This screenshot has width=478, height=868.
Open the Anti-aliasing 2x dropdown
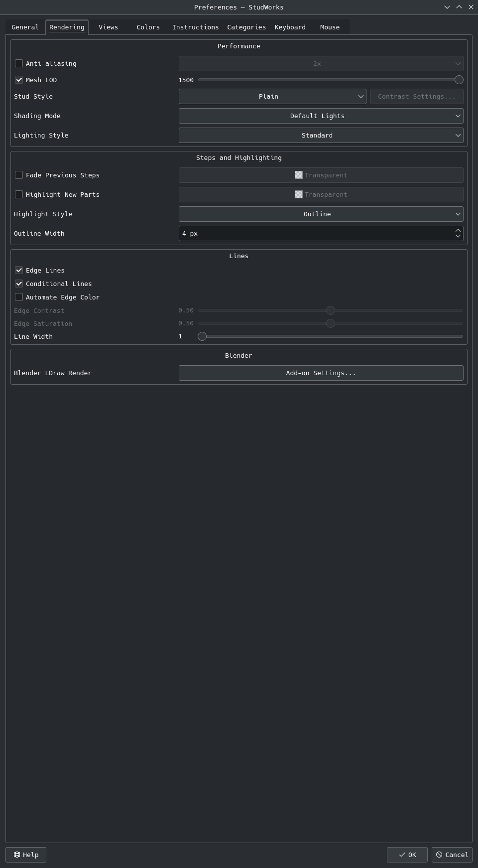[321, 63]
